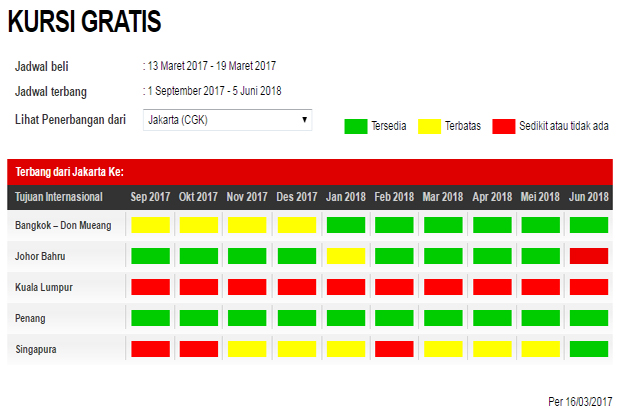Click the yellow Terbatas legend swatch
The height and width of the screenshot is (412, 640).
[x=429, y=126]
